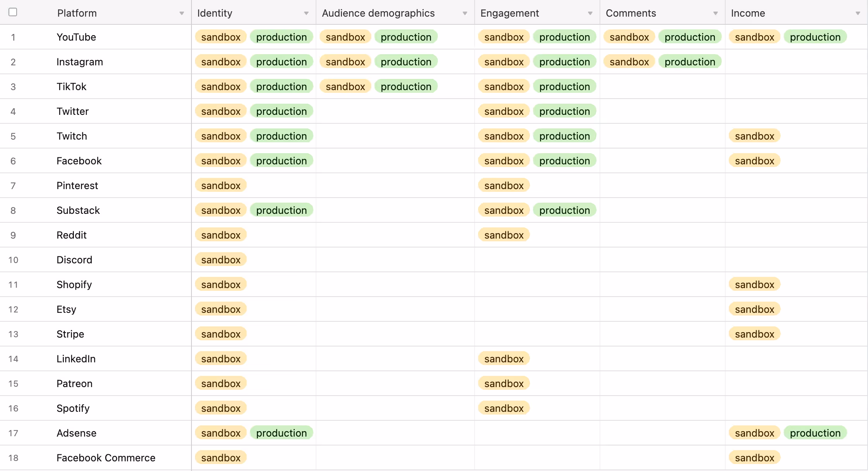Click the sandbox tag in Facebook Commerce's Income cell
The image size is (868, 471).
click(x=754, y=457)
